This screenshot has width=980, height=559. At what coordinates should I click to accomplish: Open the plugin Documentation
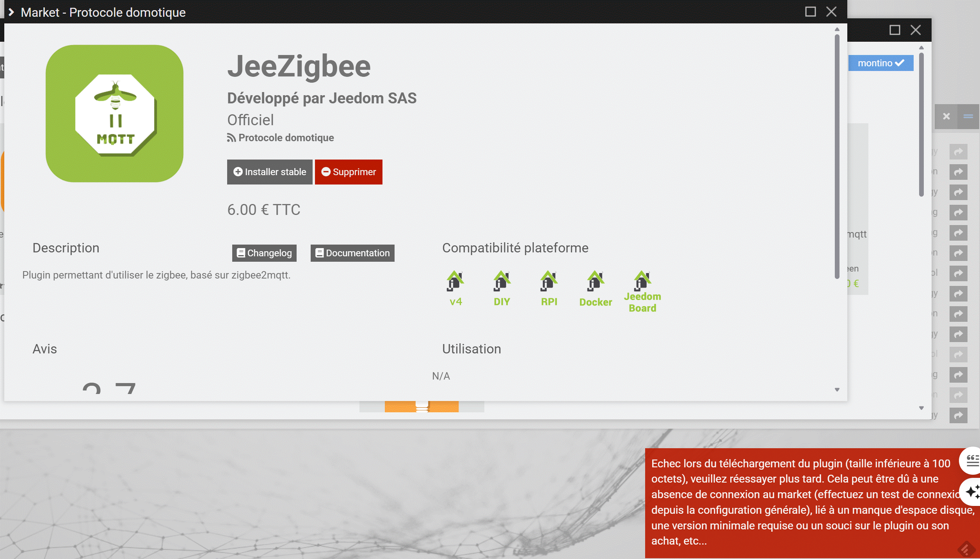coord(352,253)
